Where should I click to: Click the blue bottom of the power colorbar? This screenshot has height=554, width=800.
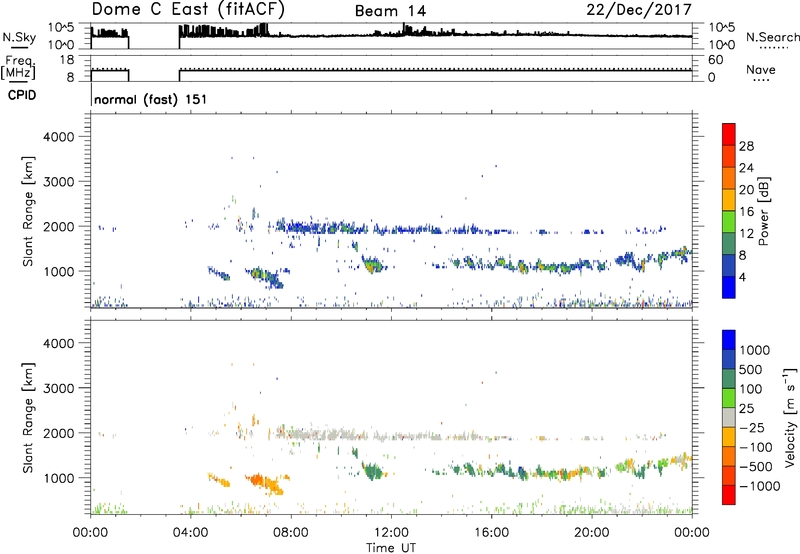(x=729, y=287)
